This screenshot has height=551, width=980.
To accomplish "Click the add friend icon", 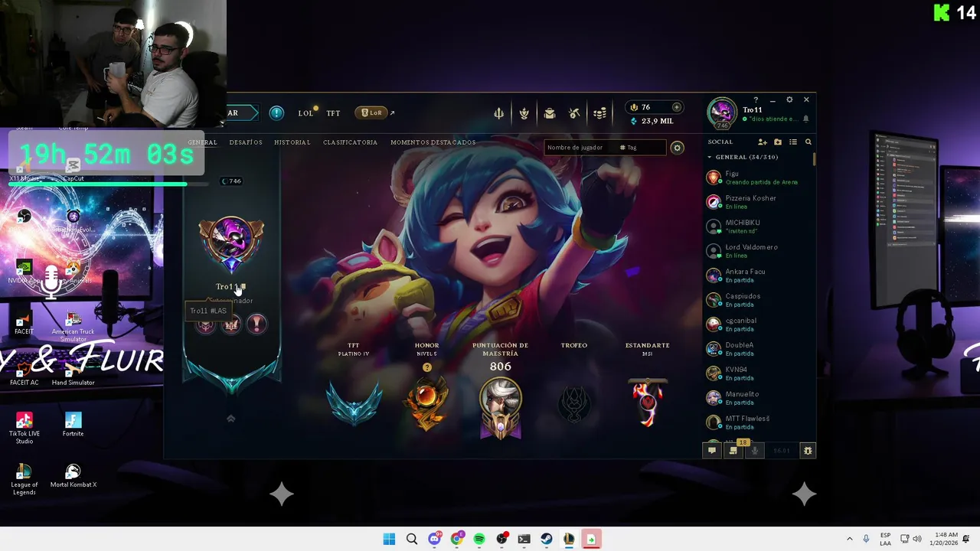I will (763, 142).
